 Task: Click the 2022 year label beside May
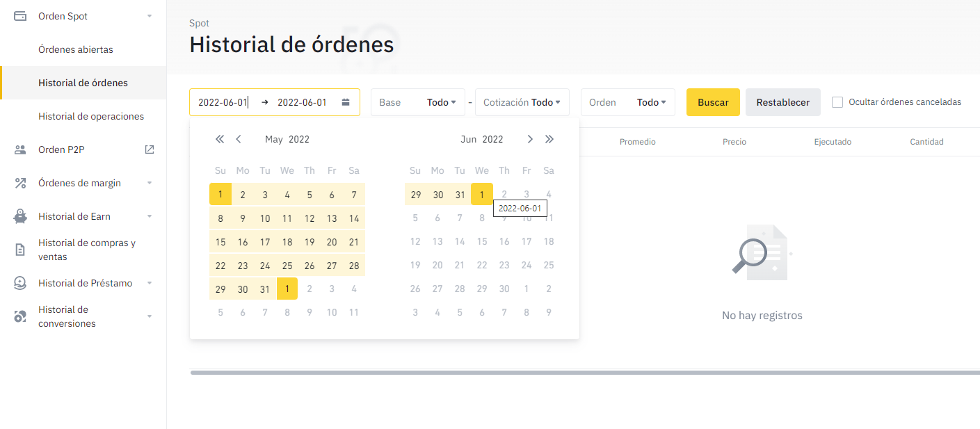[299, 139]
